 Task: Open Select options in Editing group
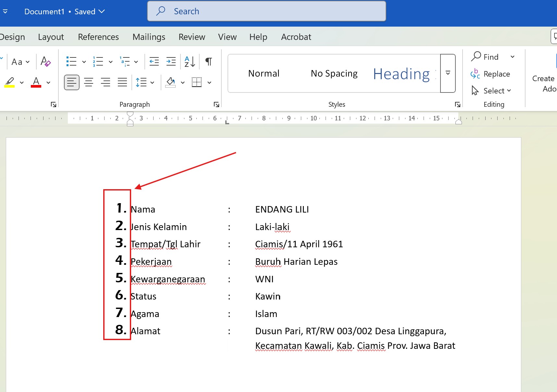coord(493,91)
